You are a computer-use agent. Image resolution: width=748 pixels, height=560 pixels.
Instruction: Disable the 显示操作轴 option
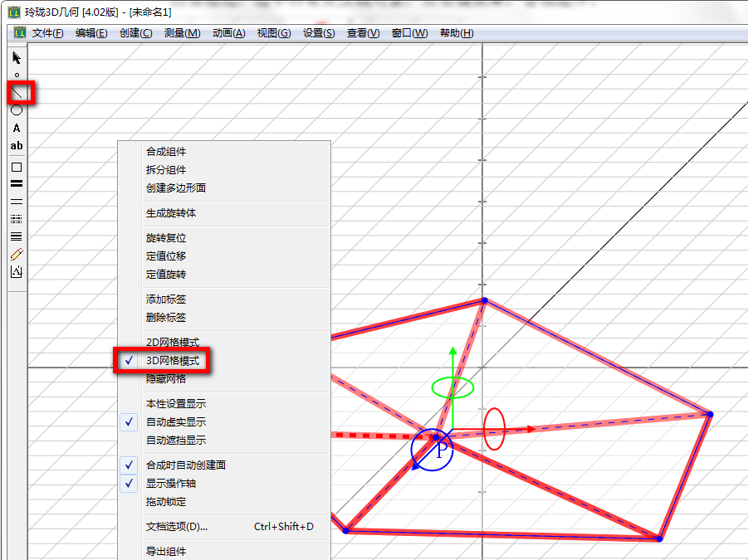pyautogui.click(x=173, y=484)
